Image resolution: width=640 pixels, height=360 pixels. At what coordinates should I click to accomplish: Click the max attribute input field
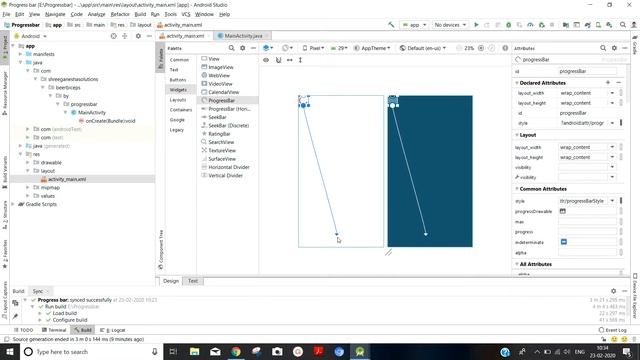tap(587, 222)
